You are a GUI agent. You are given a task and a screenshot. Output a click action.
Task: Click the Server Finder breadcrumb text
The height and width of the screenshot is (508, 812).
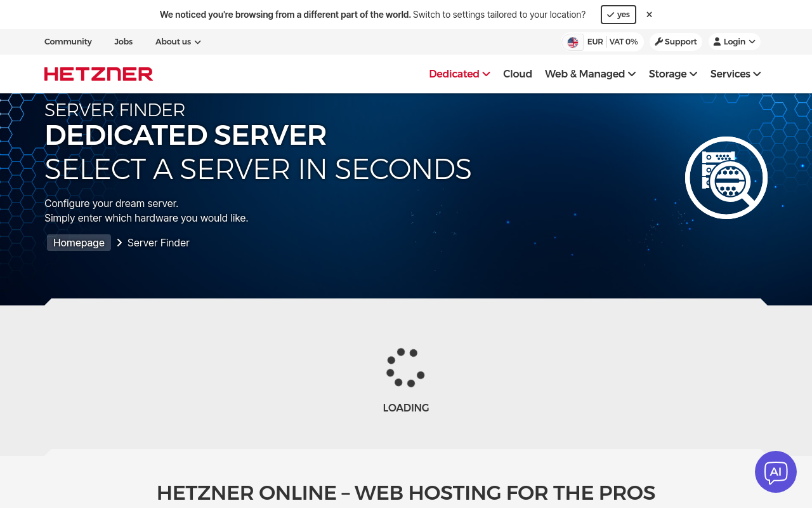159,243
